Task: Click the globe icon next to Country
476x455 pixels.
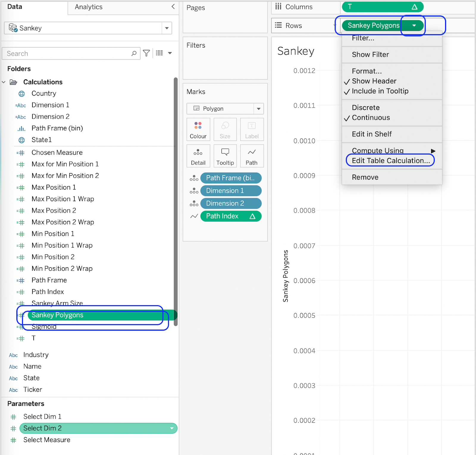Action: (x=22, y=94)
